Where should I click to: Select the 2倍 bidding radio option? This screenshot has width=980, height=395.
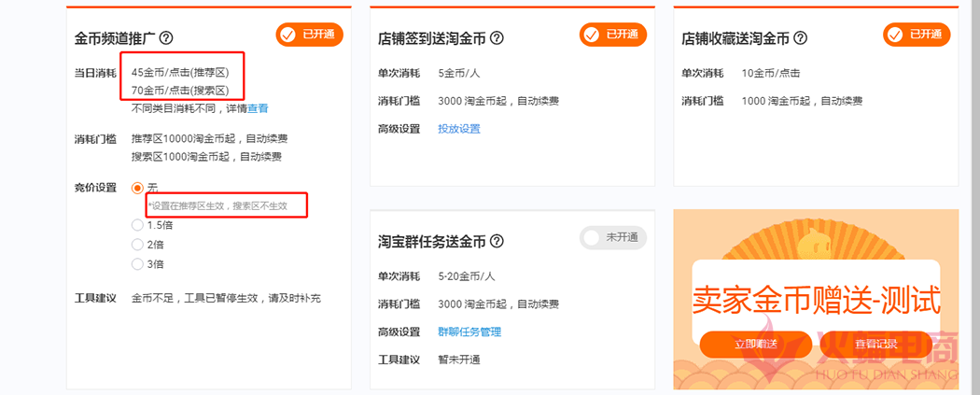pyautogui.click(x=138, y=245)
